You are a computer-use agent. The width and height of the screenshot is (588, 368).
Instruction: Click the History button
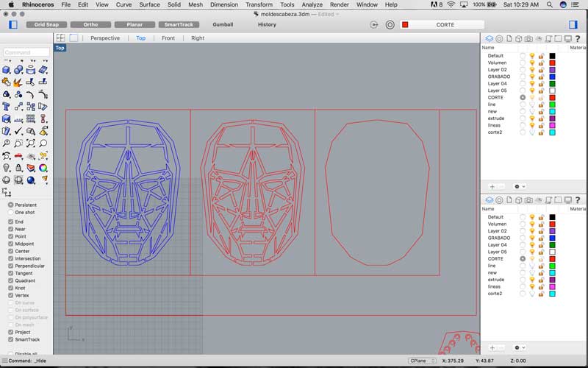pos(267,24)
